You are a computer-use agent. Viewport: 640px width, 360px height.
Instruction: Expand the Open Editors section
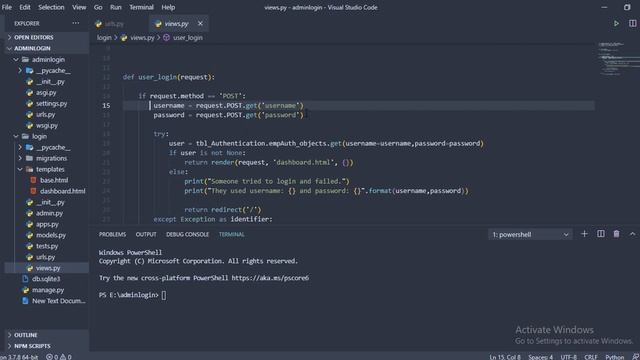click(33, 37)
